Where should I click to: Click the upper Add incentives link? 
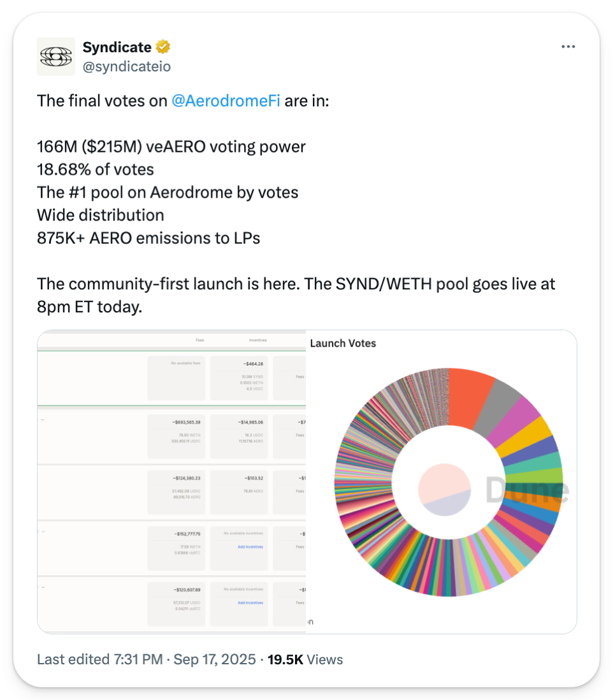(x=250, y=547)
